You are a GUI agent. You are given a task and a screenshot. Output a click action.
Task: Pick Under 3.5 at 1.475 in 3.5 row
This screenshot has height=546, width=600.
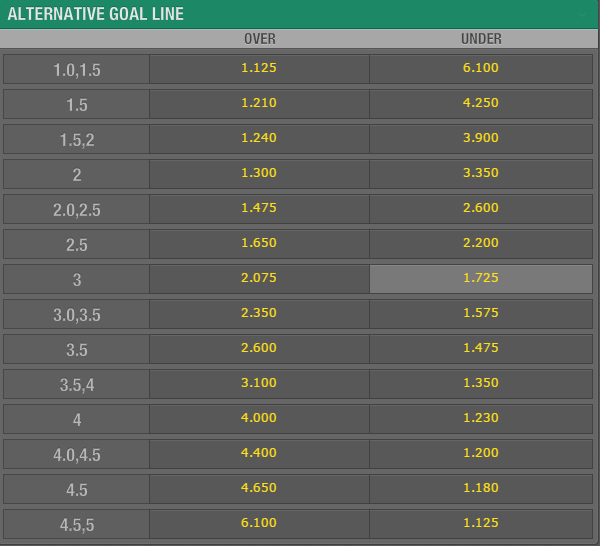pyautogui.click(x=481, y=349)
